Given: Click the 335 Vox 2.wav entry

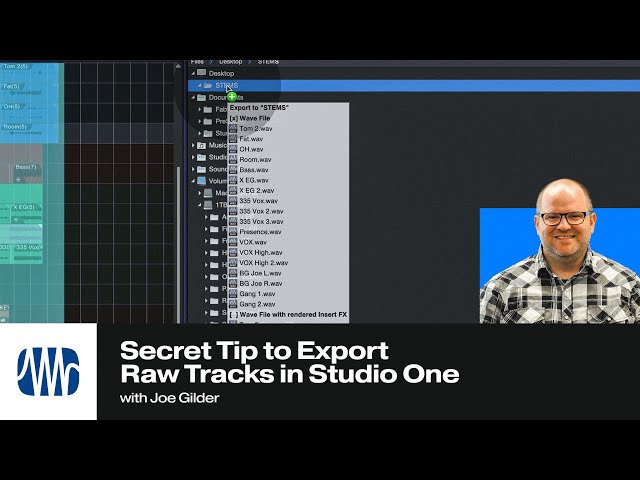Looking at the screenshot, I should tap(261, 211).
